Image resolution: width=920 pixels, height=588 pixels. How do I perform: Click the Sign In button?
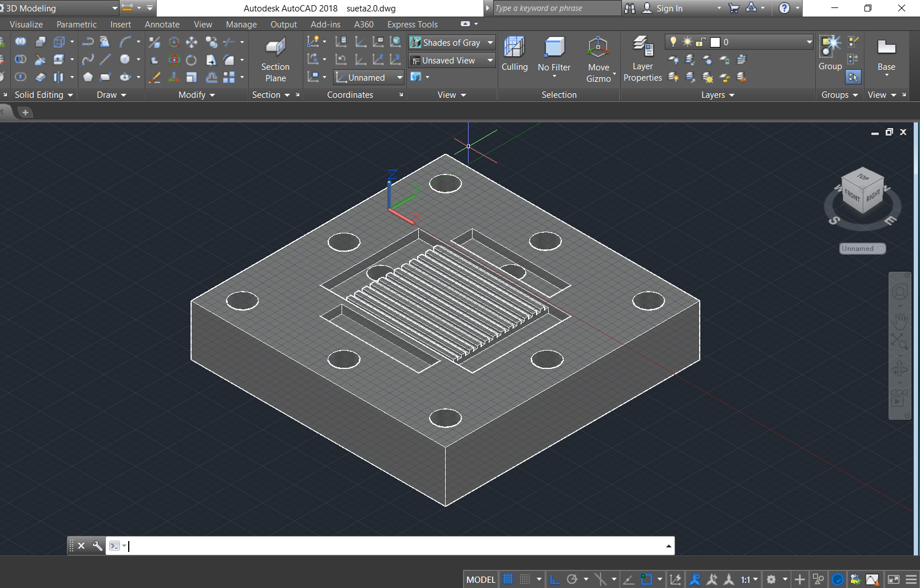[668, 8]
